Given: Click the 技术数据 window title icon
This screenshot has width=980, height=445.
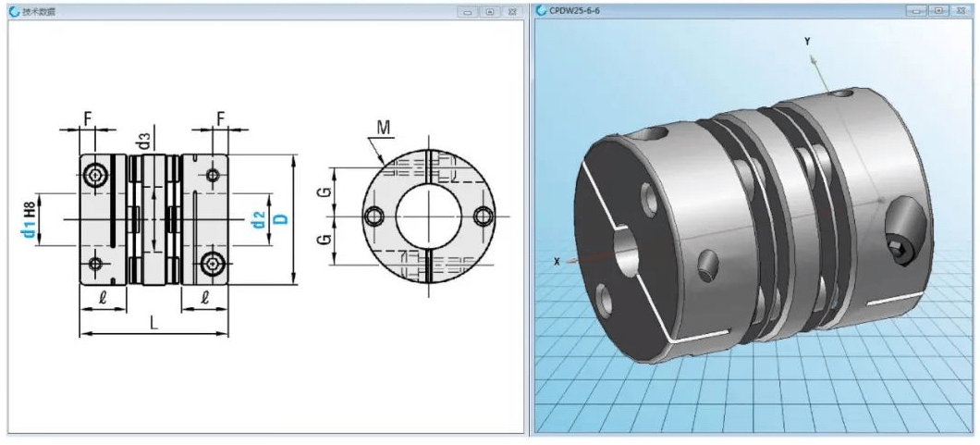Looking at the screenshot, I should click(15, 11).
